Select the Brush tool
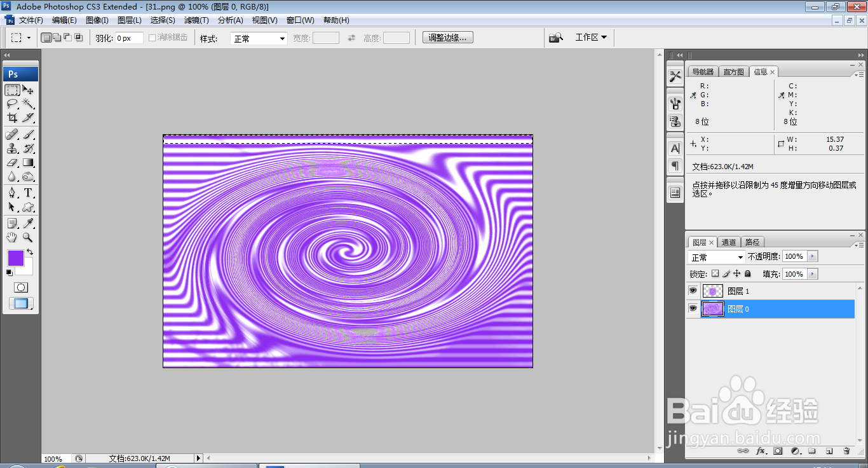The image size is (868, 468). click(x=29, y=135)
